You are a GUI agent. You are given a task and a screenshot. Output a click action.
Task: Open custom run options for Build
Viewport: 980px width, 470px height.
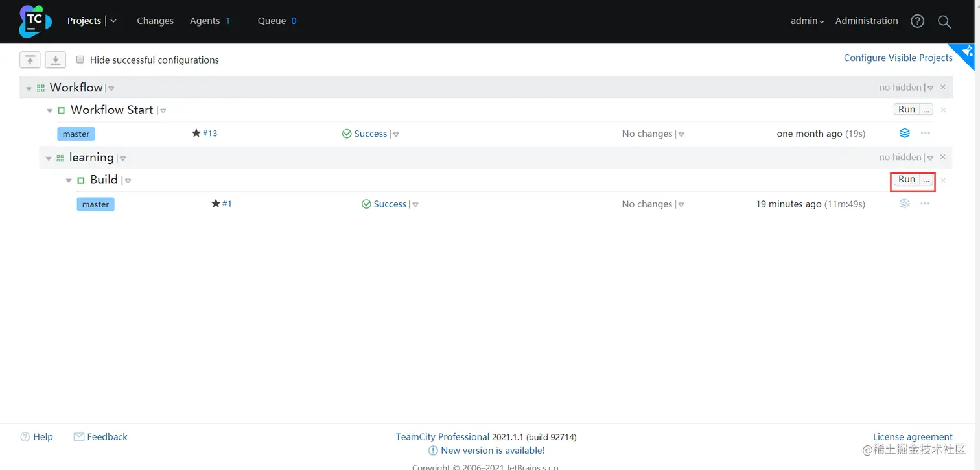click(926, 180)
